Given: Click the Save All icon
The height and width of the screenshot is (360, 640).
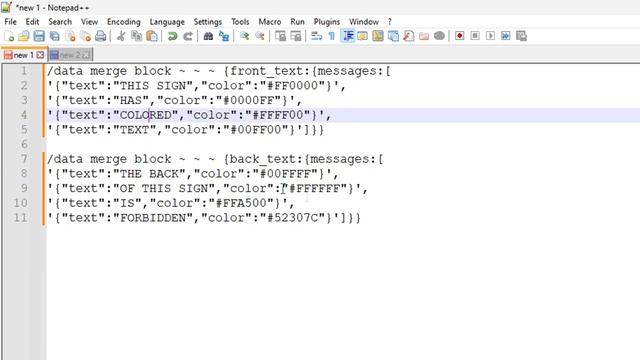Looking at the screenshot, I should 55,36.
